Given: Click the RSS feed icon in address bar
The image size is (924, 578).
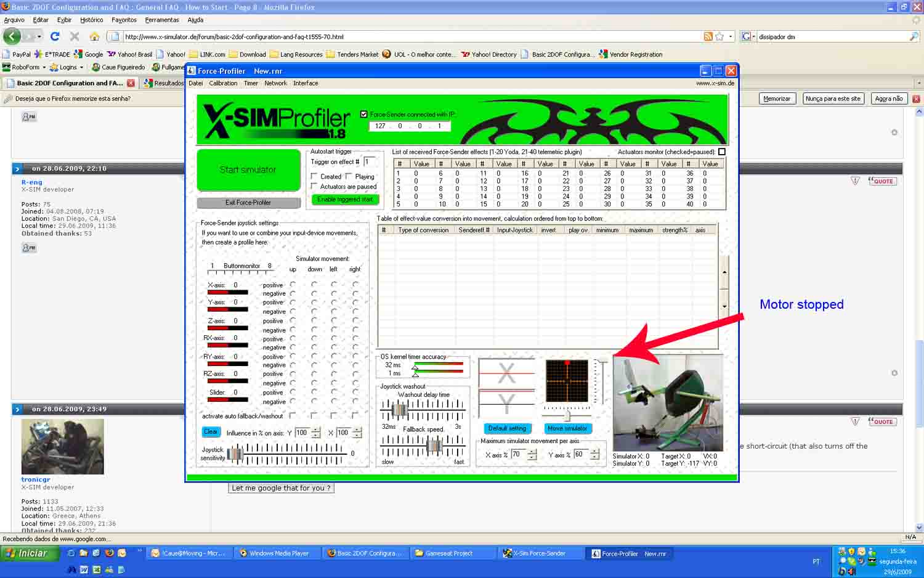Looking at the screenshot, I should pos(708,36).
